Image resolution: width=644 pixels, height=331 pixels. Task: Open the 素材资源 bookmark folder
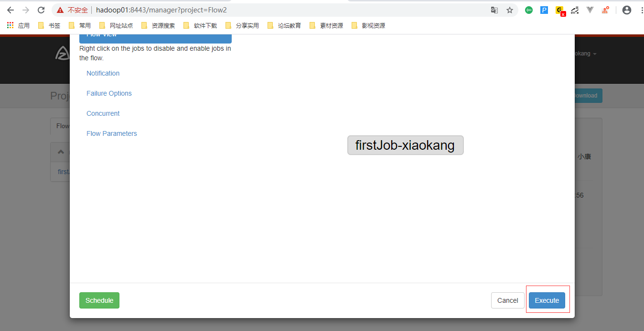326,26
